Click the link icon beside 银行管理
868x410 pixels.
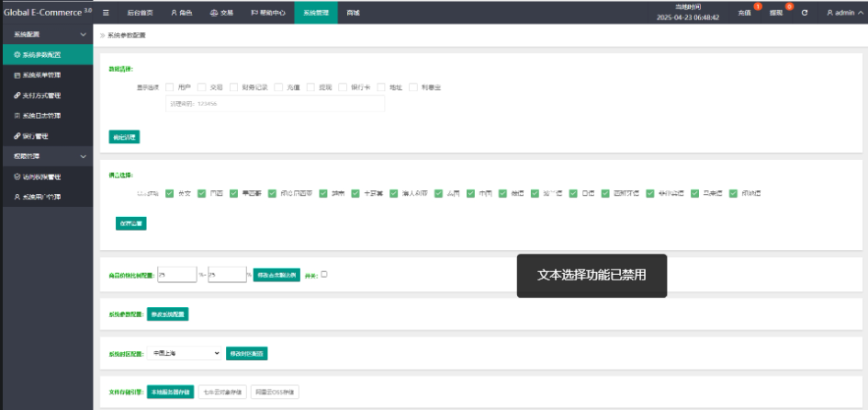pyautogui.click(x=17, y=136)
